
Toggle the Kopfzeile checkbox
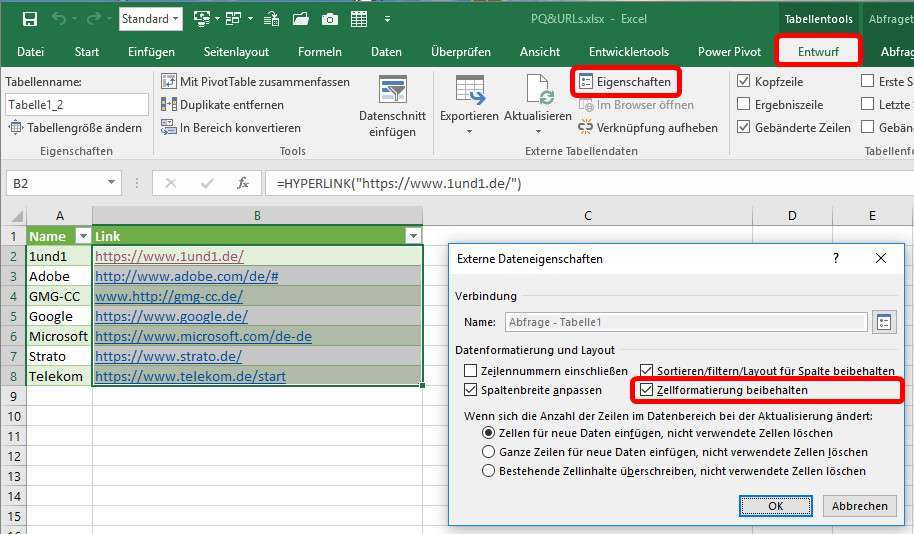(x=743, y=81)
